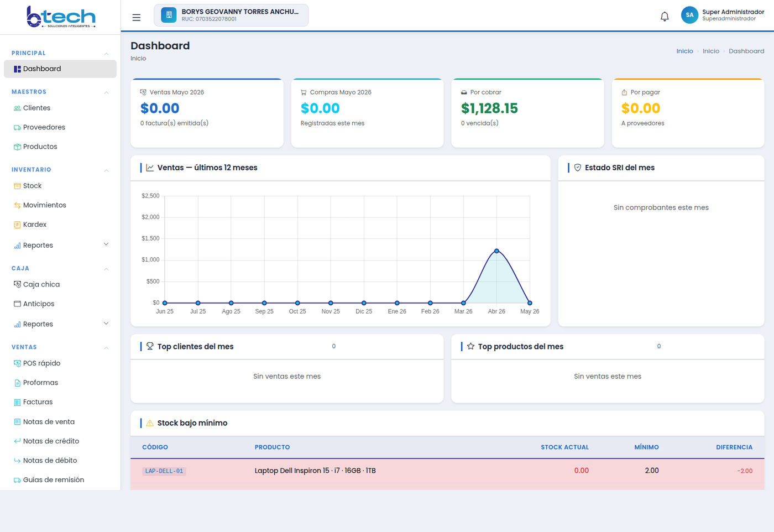Click the MÍNIMO column header
The height and width of the screenshot is (532, 774).
coord(646,447)
